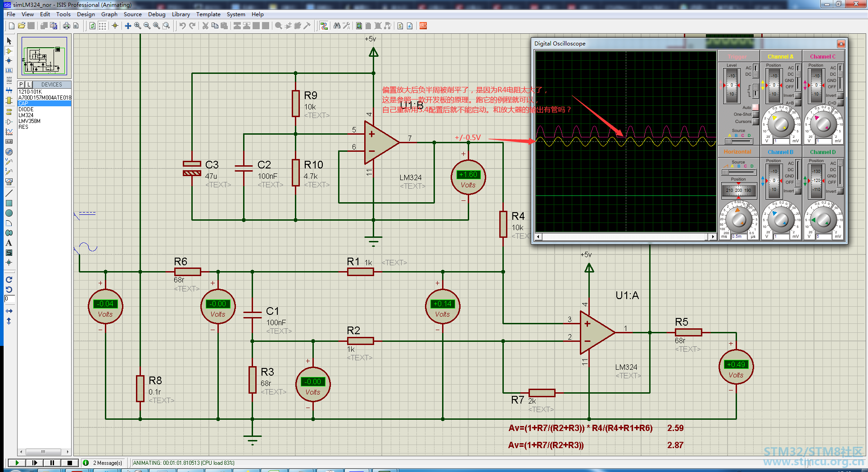Click the P pick devices button
The height and width of the screenshot is (472, 868).
point(21,85)
